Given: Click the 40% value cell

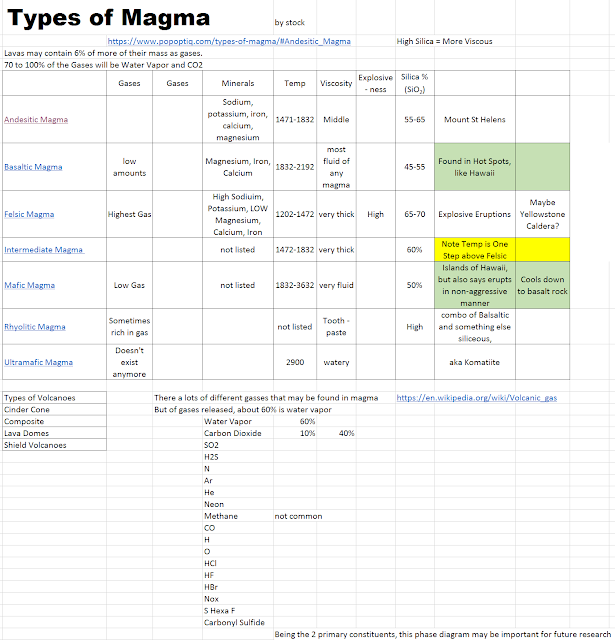Looking at the screenshot, I should point(336,433).
